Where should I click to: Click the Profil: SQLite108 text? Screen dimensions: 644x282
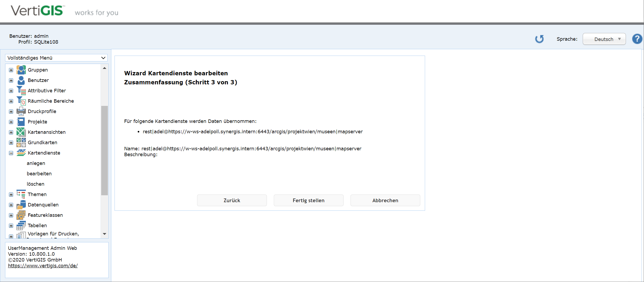(38, 42)
